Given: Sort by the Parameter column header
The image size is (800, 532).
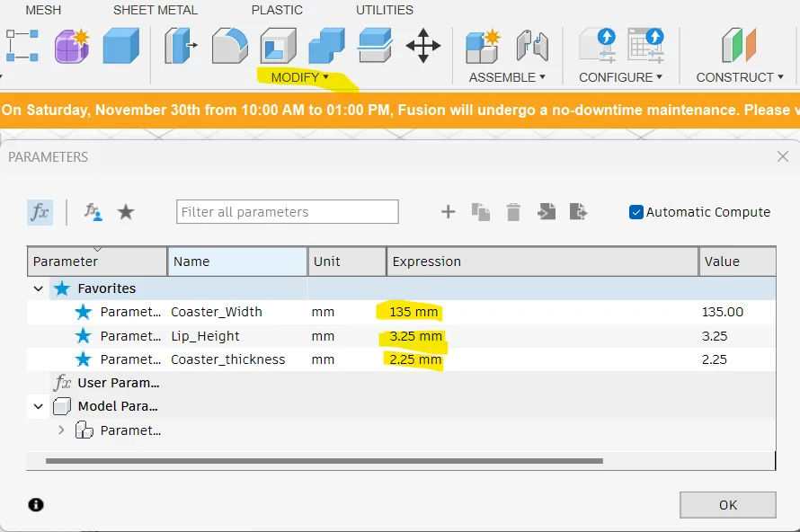Looking at the screenshot, I should click(x=97, y=262).
